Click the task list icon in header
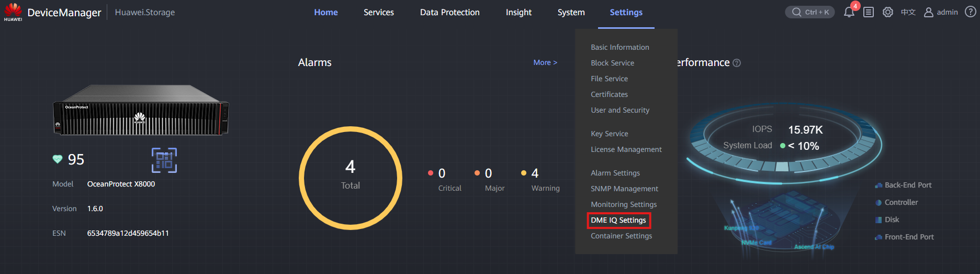 (x=869, y=12)
